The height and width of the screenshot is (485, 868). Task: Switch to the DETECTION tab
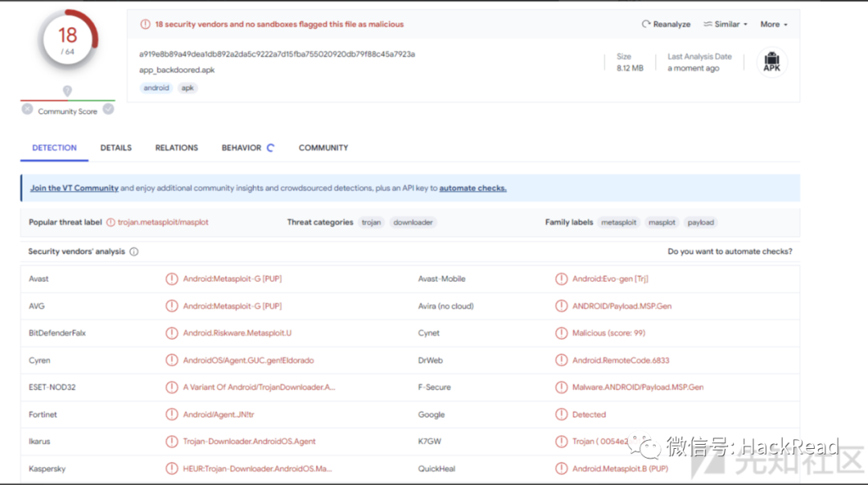(x=55, y=148)
